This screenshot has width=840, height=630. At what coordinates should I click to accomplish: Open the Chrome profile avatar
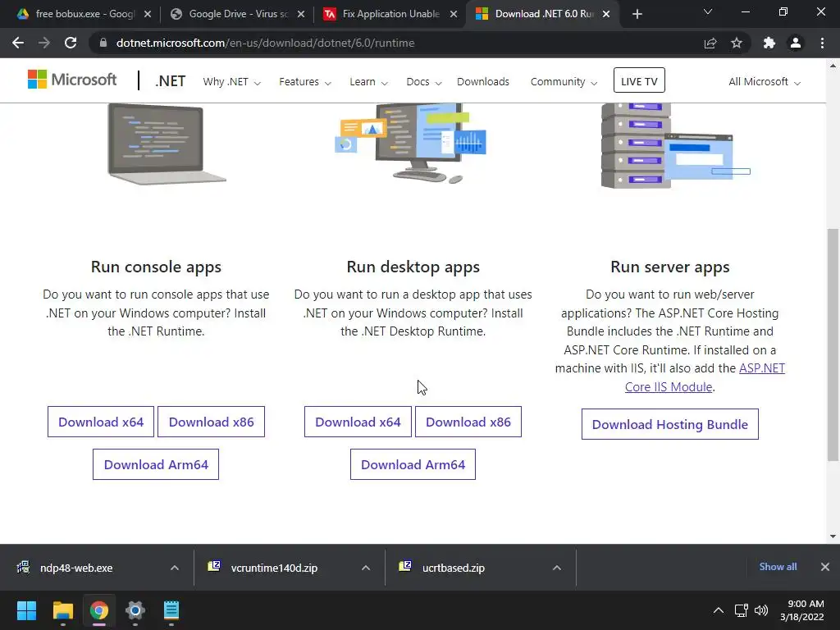[796, 43]
